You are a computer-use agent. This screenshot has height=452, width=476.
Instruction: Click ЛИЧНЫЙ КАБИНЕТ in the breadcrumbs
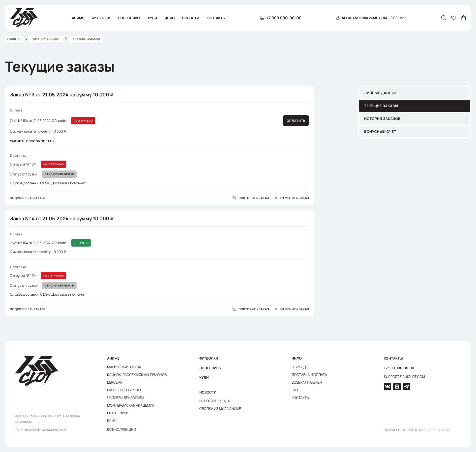pyautogui.click(x=46, y=39)
